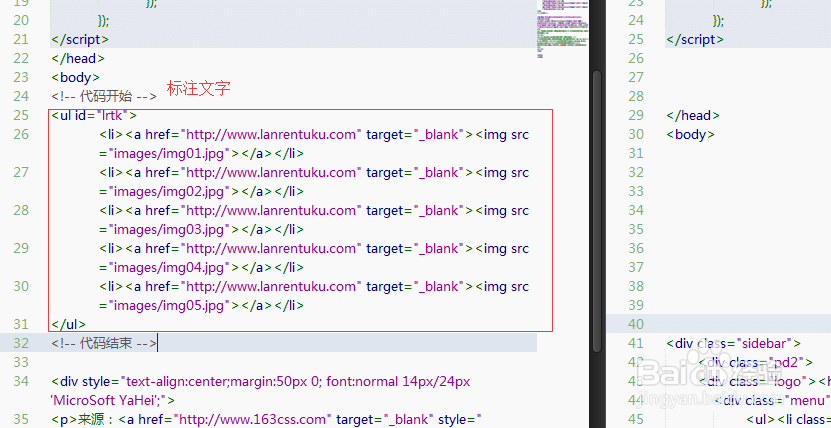
Task: Click line number 28 in the left gutter
Action: [x=21, y=210]
